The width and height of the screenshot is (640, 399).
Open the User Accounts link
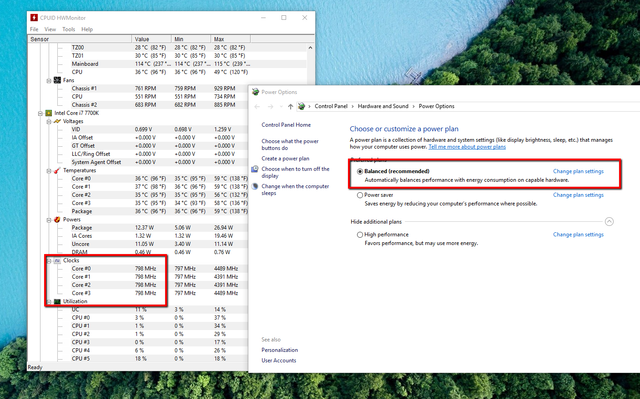[x=279, y=361]
